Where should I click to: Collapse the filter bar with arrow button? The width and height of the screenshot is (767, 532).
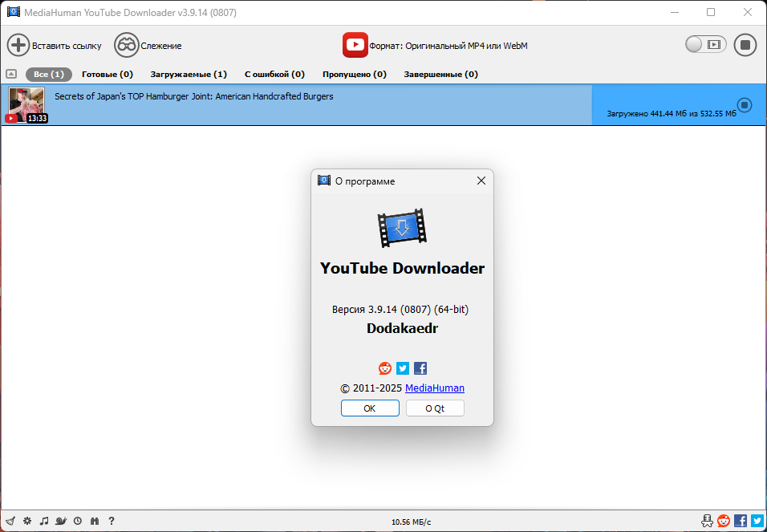[x=11, y=75]
